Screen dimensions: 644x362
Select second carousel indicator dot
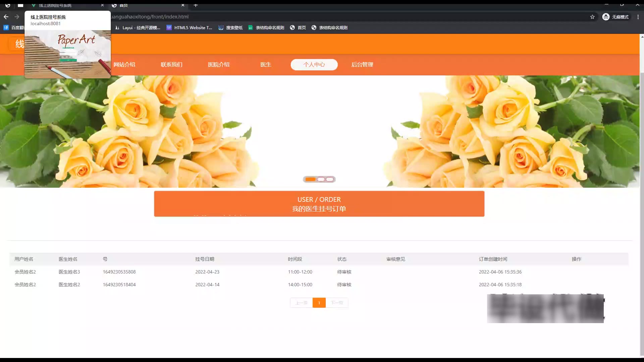coord(321,179)
